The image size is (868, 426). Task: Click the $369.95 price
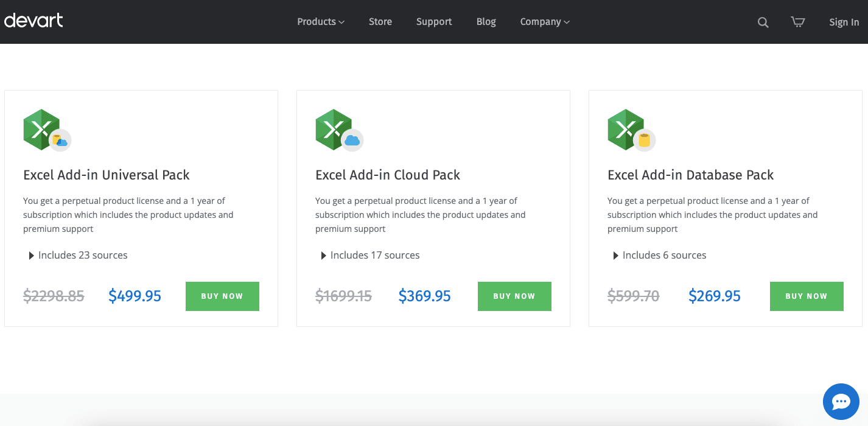(425, 296)
